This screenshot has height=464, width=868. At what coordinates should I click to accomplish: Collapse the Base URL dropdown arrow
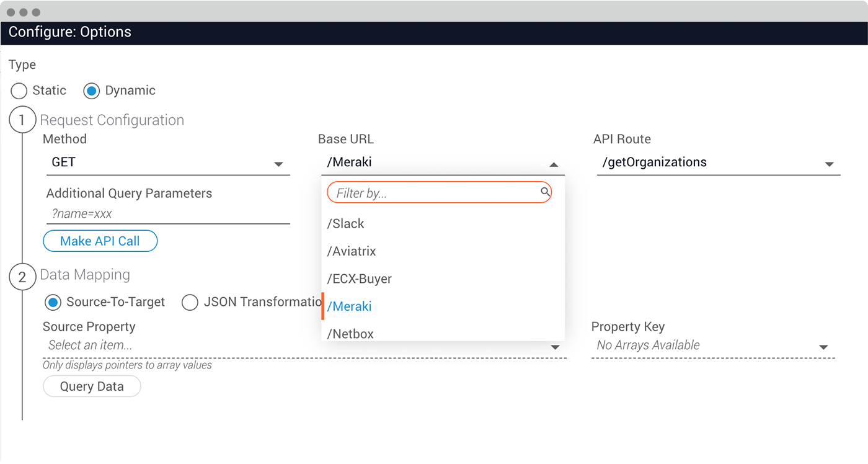(554, 164)
